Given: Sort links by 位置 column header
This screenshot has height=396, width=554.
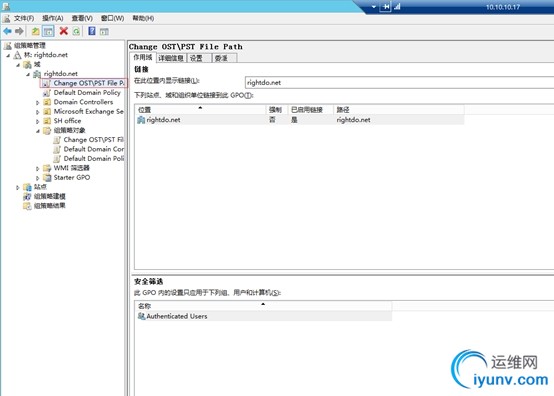Looking at the screenshot, I should point(200,110).
